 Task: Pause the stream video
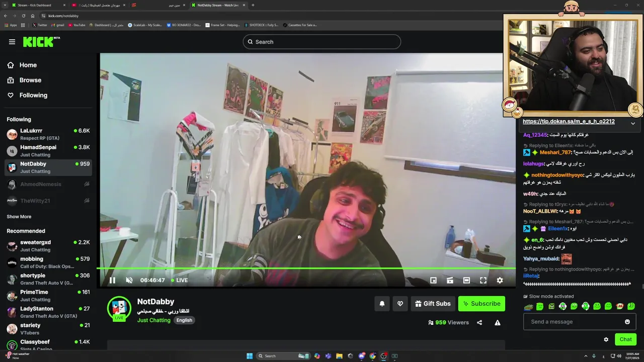[x=112, y=280]
